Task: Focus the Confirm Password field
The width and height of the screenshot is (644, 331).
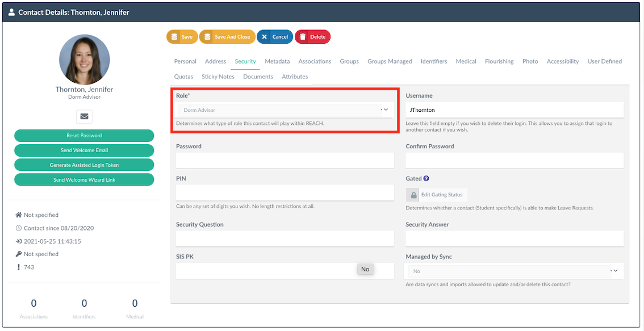Action: coord(515,161)
